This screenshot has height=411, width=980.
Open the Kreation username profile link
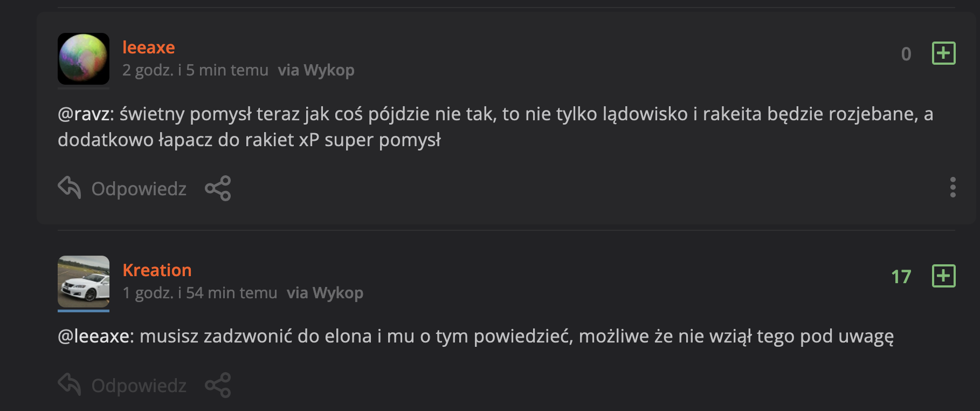point(157,270)
